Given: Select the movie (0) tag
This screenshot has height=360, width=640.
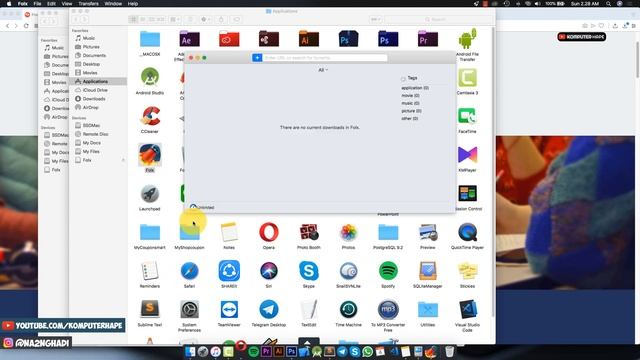Looking at the screenshot, I should [410, 96].
